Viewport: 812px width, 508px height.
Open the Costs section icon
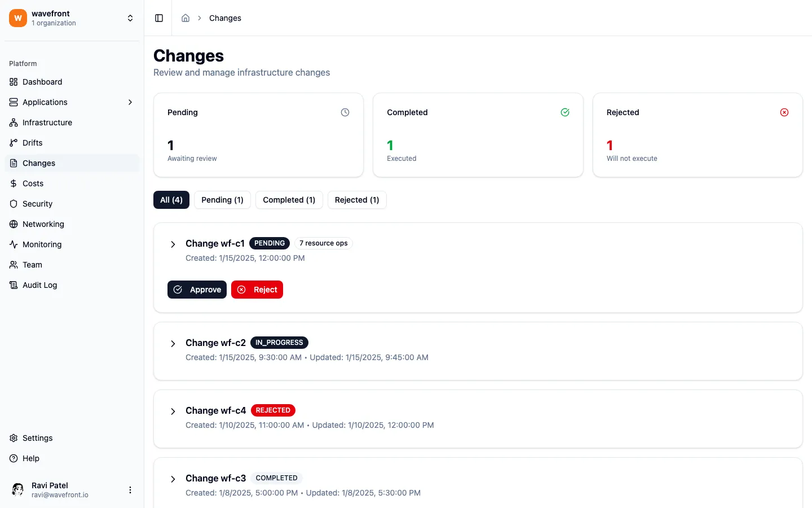click(x=12, y=183)
